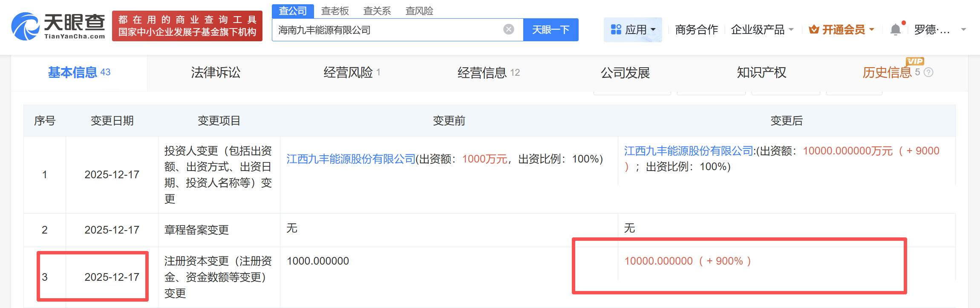This screenshot has height=308, width=980.
Task: Select the 2025-12-17 date in row 2
Action: coord(112,230)
